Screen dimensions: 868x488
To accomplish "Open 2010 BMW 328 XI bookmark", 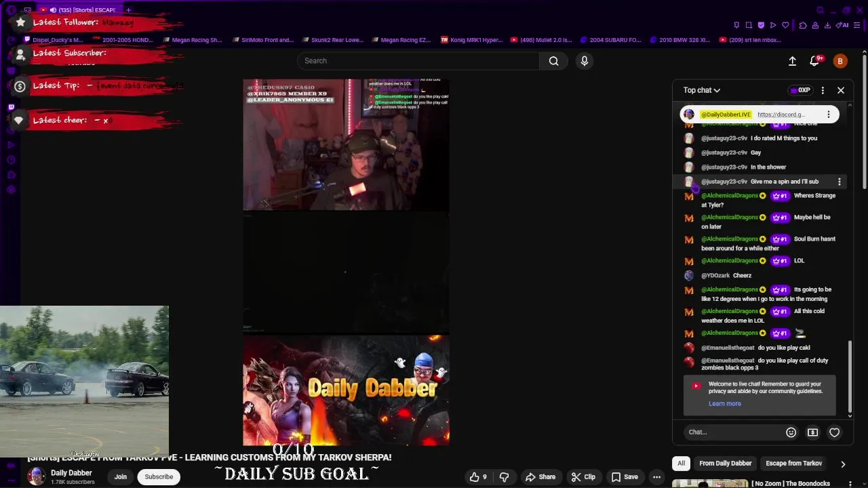I will pyautogui.click(x=680, y=40).
